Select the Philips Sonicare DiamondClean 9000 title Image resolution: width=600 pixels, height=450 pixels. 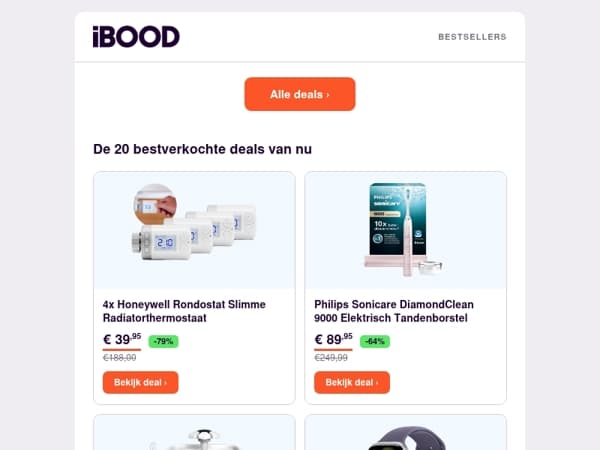(x=394, y=311)
